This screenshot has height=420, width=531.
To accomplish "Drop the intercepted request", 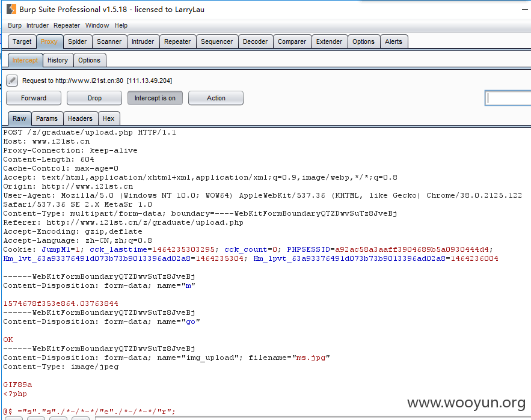I will coord(94,98).
